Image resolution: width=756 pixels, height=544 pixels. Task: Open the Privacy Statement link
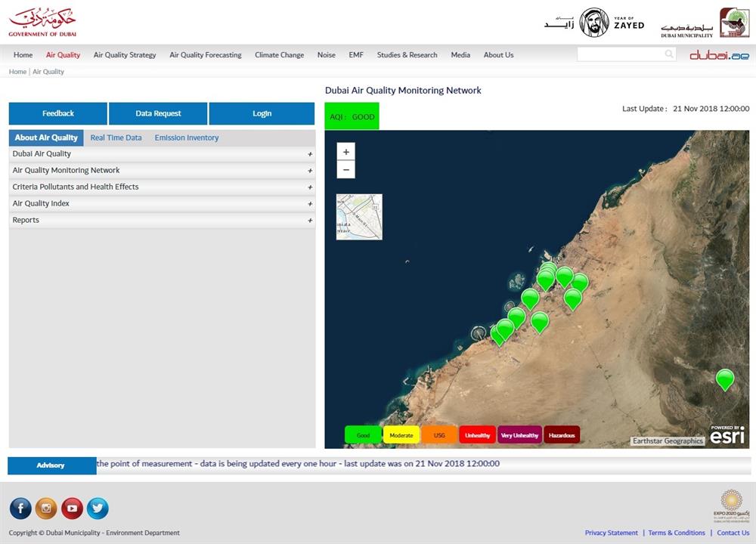click(612, 533)
